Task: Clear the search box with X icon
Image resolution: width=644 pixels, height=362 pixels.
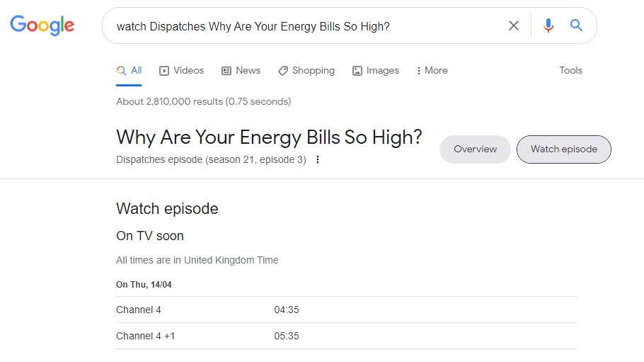Action: click(x=514, y=26)
